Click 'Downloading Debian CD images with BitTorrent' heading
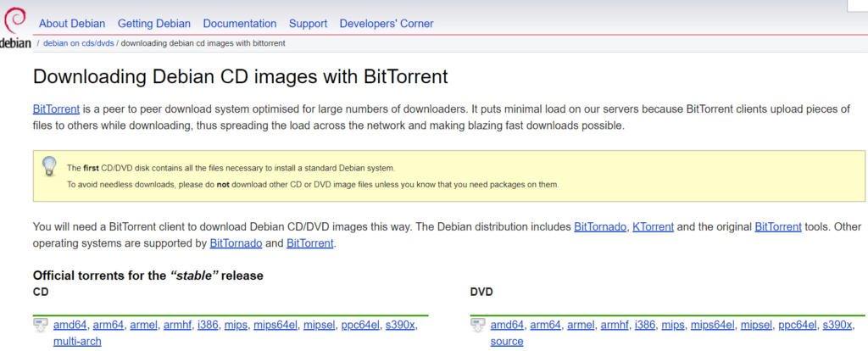The width and height of the screenshot is (868, 351). tap(240, 77)
